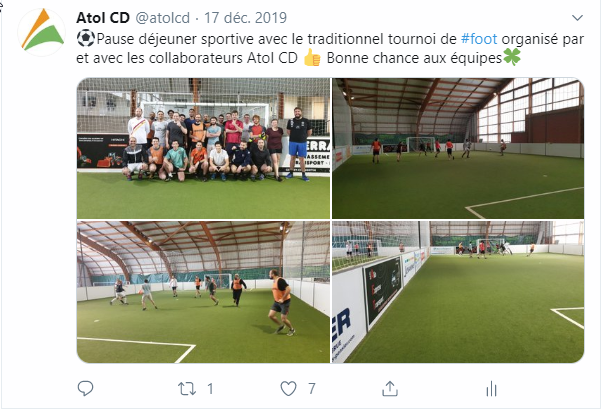The image size is (601, 409).
Task: Click the thumbs-up emoji in tweet text
Action: (x=312, y=58)
